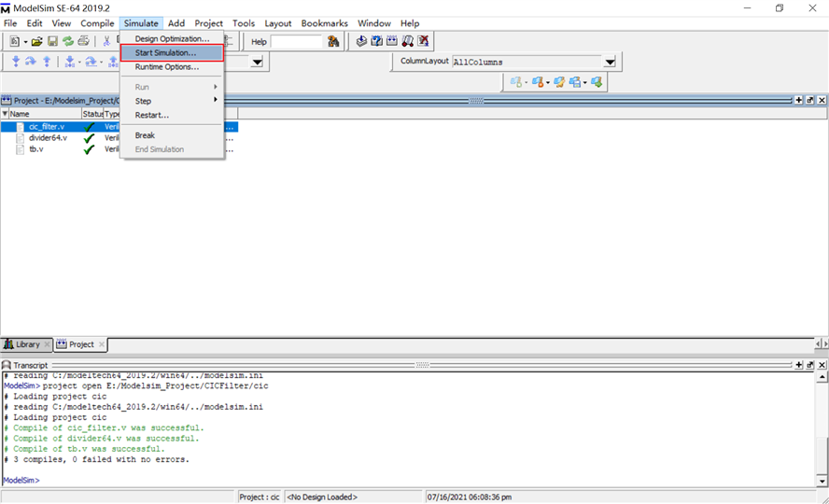Screen dimensions: 829x504
Task: Click Transcript scrollbar up arrow
Action: (x=822, y=377)
